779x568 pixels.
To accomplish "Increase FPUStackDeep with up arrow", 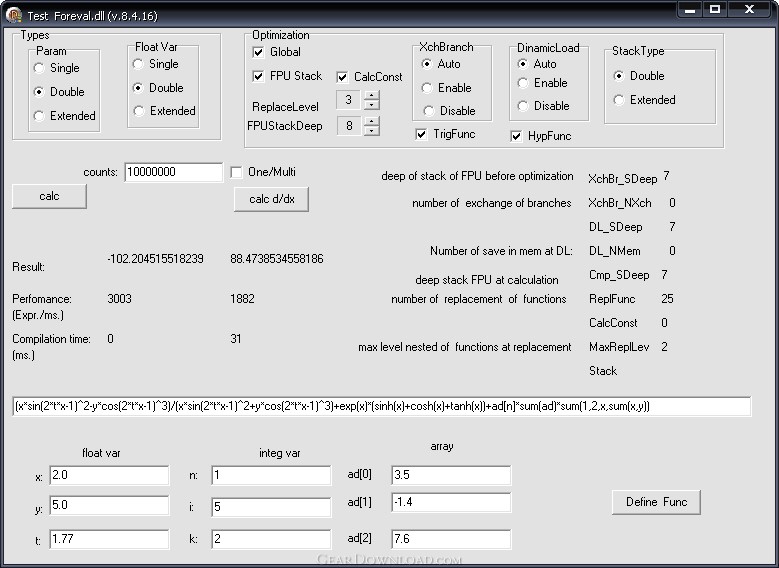I will coord(372,121).
